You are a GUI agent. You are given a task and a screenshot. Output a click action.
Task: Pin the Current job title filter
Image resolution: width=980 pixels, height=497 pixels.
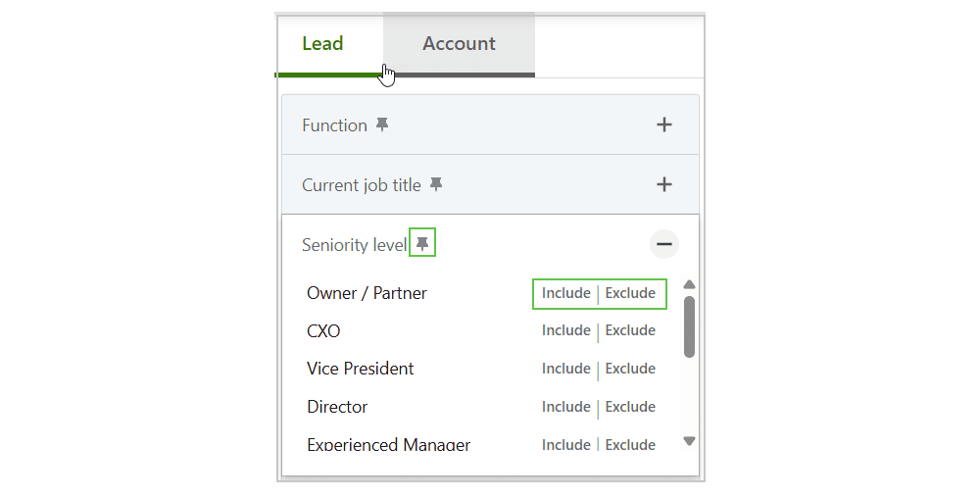tap(436, 184)
